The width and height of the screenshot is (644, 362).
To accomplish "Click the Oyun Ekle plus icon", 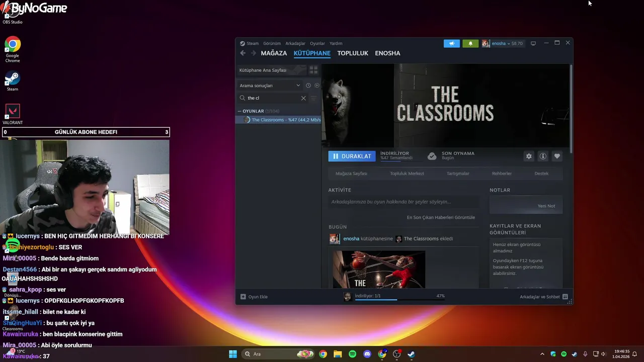I will (243, 297).
